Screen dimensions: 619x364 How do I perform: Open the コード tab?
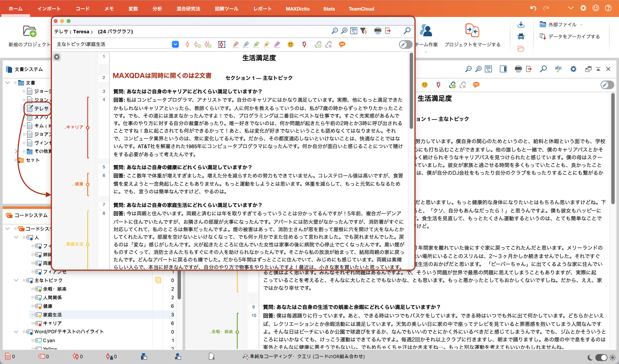[x=83, y=9]
